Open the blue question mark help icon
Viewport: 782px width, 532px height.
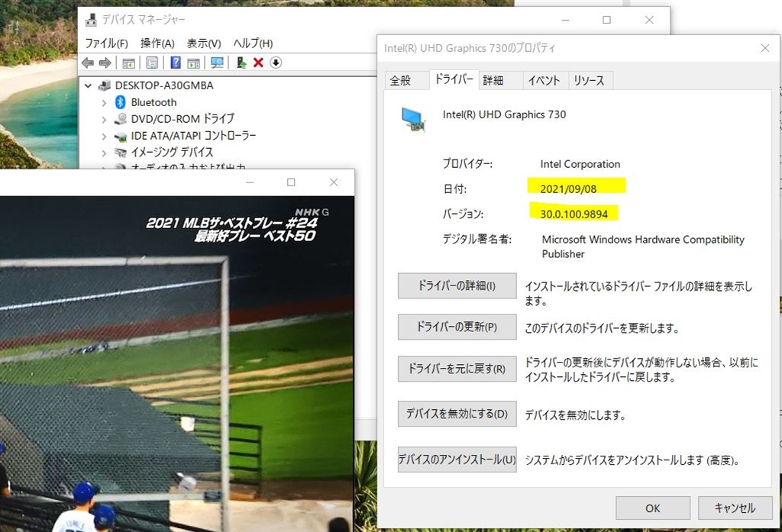(x=176, y=63)
